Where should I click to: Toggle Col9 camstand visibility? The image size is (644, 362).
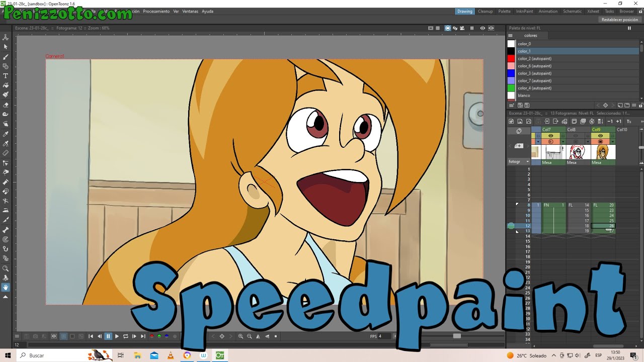point(600,141)
